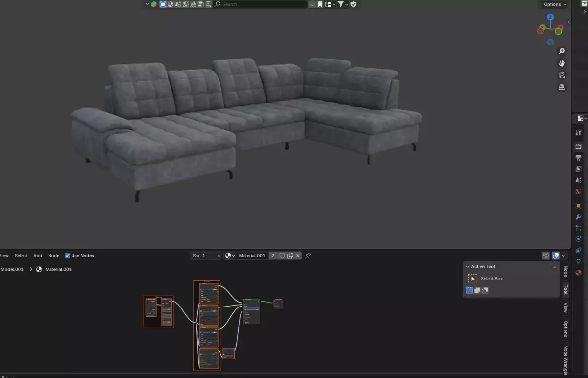The height and width of the screenshot is (378, 588).
Task: Open the Add menu in node editor
Action: 38,256
